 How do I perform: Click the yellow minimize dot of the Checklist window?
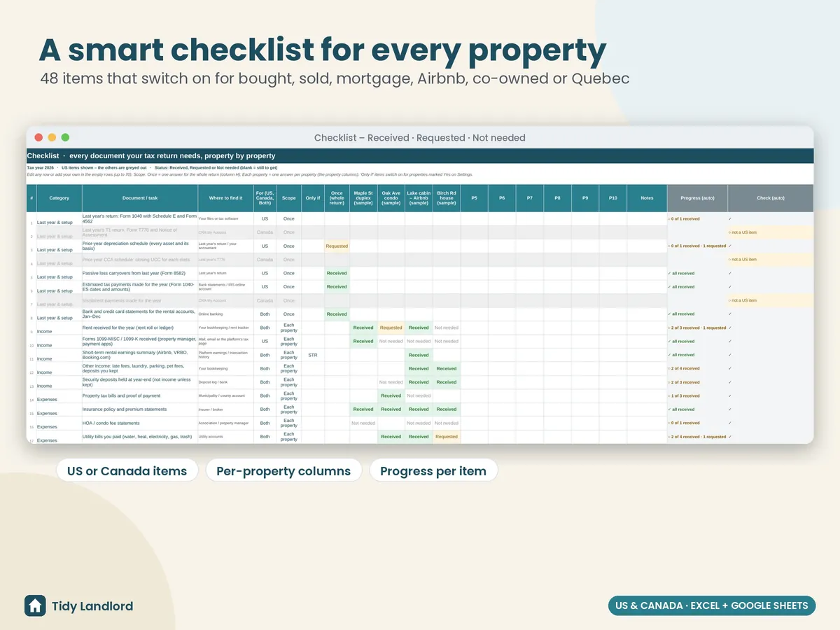click(x=52, y=138)
